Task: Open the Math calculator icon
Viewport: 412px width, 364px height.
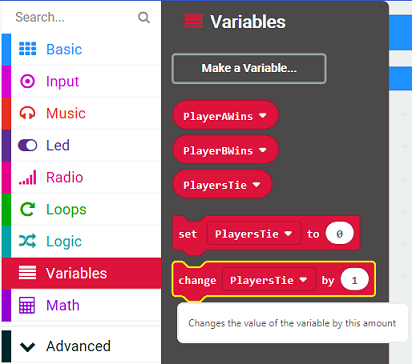Action: [27, 305]
